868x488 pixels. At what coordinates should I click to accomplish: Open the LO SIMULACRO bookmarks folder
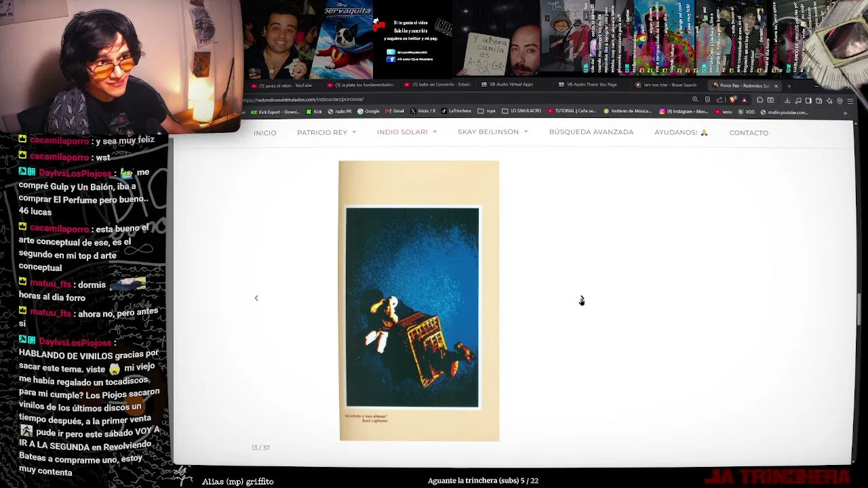click(521, 111)
